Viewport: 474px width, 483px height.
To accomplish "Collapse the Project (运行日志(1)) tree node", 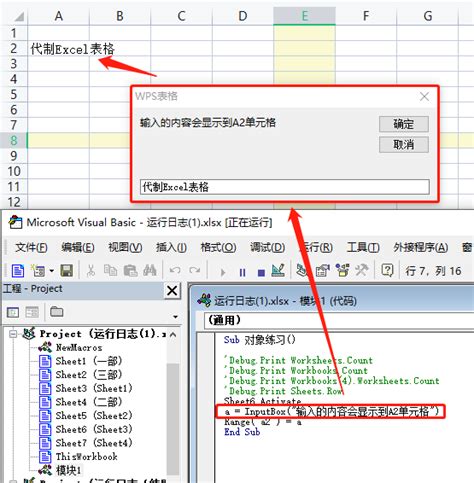I will click(x=13, y=334).
